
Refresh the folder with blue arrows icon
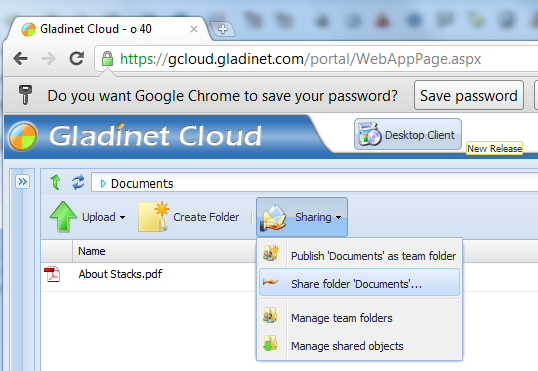[x=78, y=182]
